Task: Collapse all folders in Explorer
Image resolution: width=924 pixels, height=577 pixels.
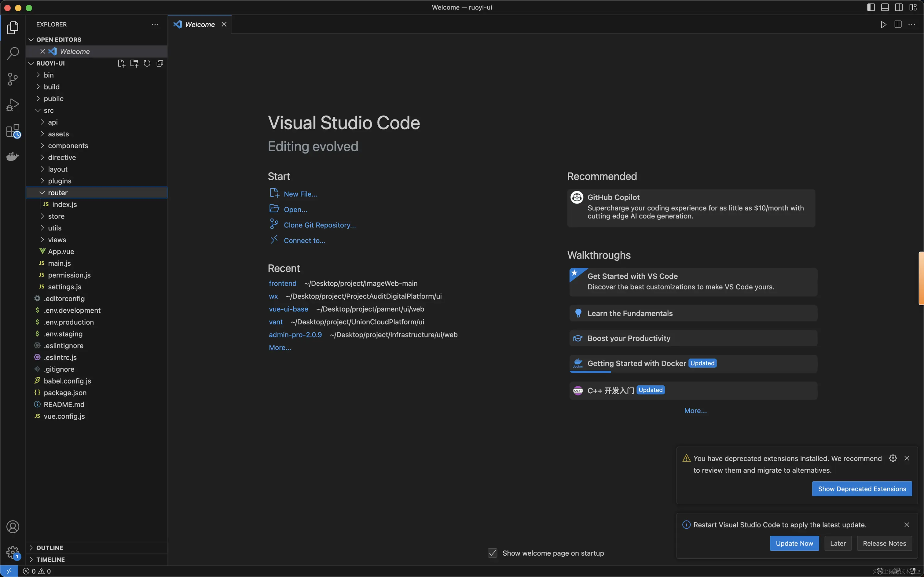Action: [x=160, y=63]
